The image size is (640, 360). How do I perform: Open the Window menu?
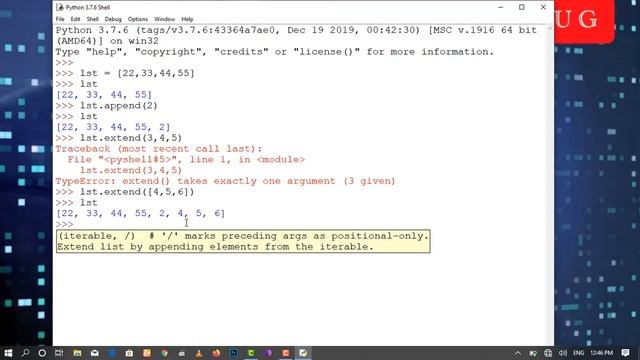(164, 19)
